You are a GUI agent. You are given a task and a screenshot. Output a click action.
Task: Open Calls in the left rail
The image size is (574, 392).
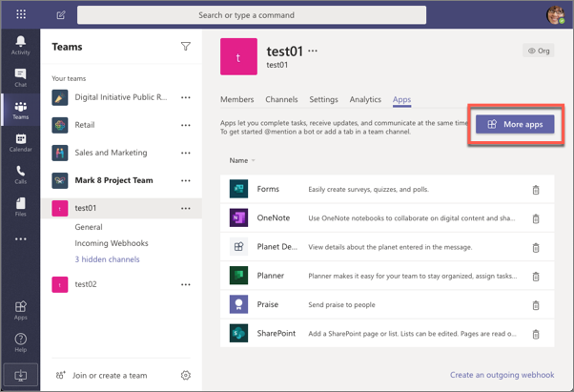21,175
